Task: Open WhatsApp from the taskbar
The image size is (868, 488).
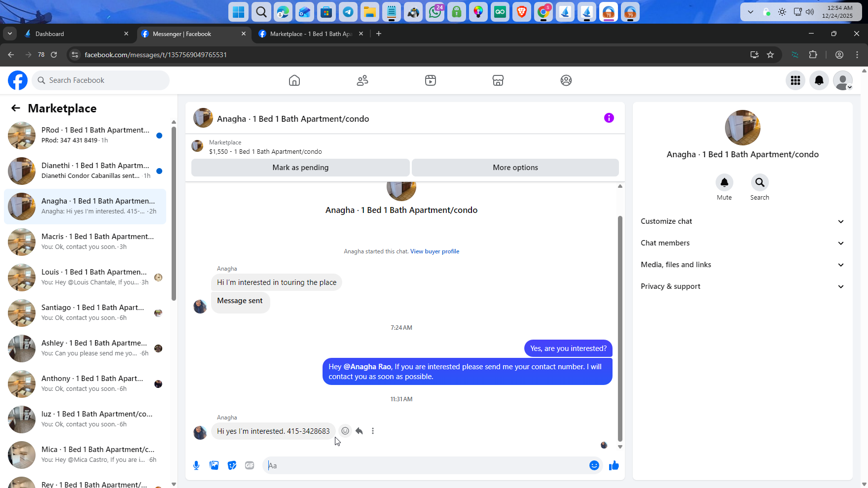Action: coord(435,12)
